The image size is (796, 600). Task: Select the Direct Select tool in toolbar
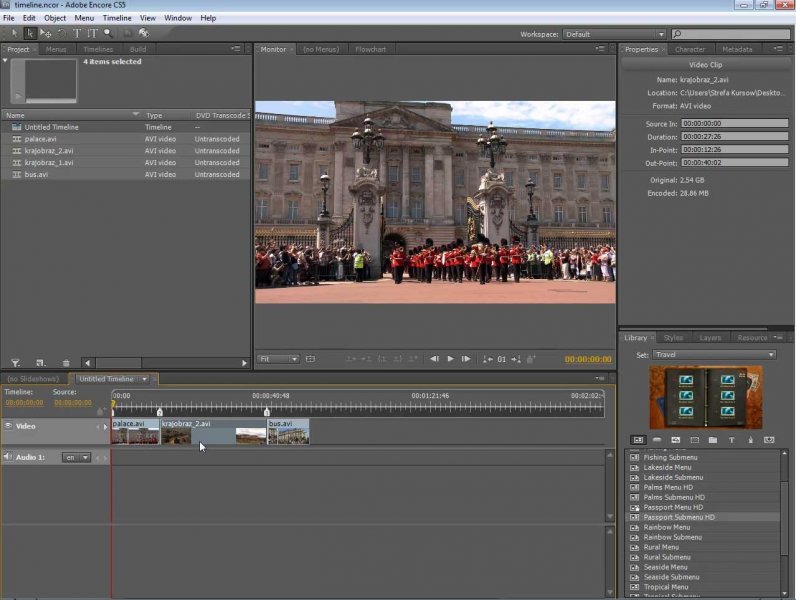[30, 33]
